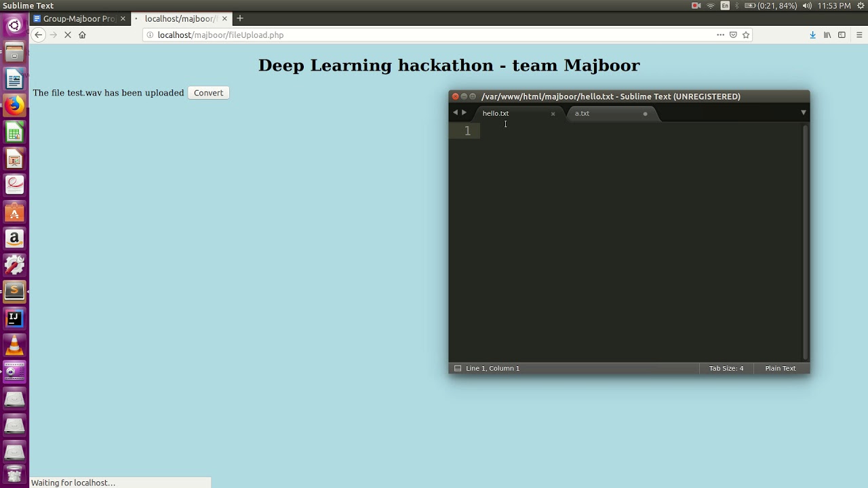Viewport: 868px width, 488px height.
Task: Launch IntelliJ IDEA from the dock
Action: pos(14,318)
